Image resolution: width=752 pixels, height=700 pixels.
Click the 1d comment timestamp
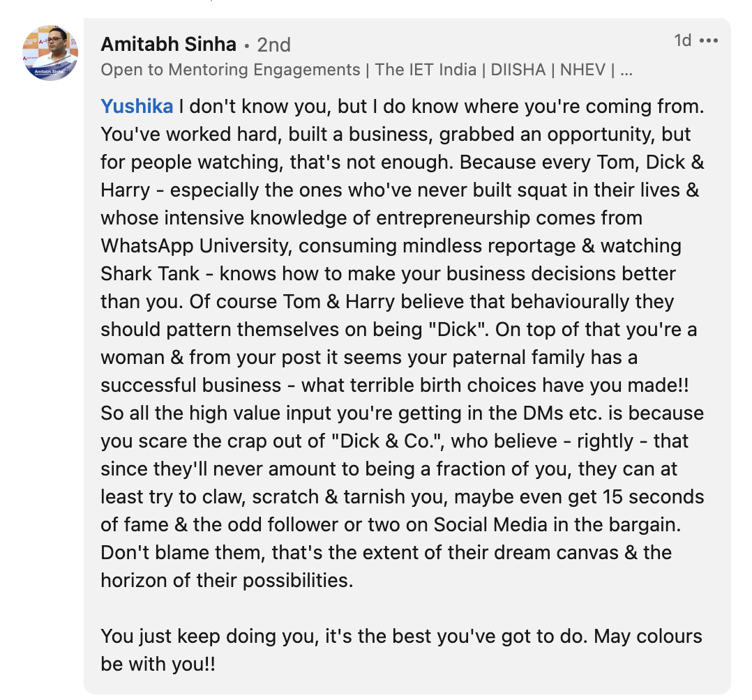point(682,40)
